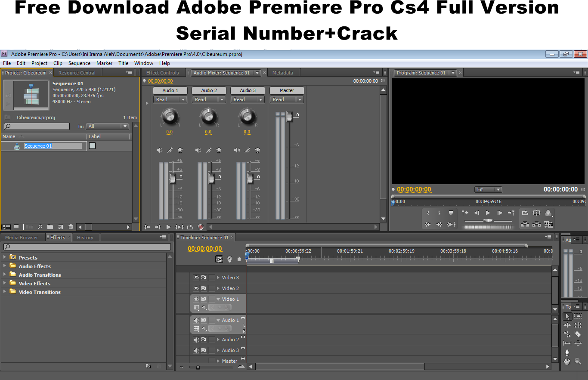Click the Safe Margins button
Screen dimensions: 588x380
[536, 213]
